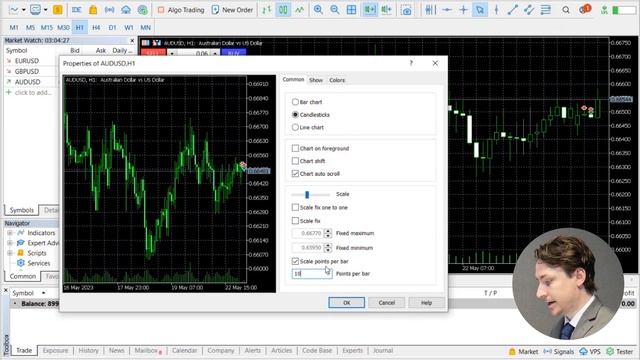Close the Market Watch panel

pyautogui.click(x=132, y=40)
